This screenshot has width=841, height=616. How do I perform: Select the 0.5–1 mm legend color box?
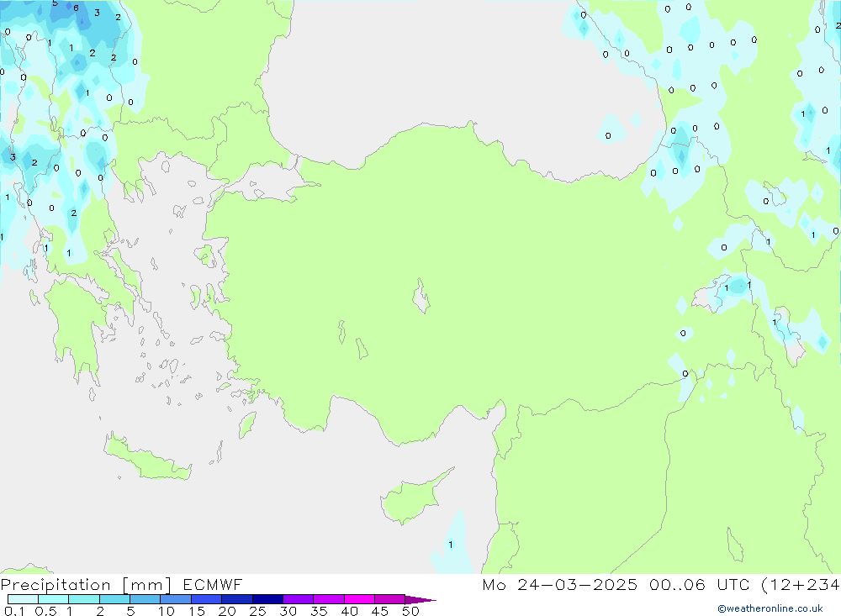[x=54, y=599]
